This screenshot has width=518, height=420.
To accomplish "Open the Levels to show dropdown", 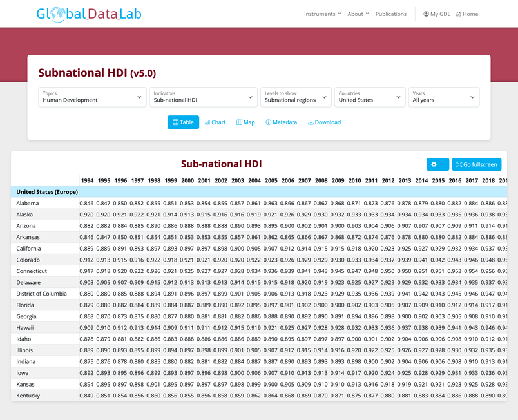I will tap(295, 97).
